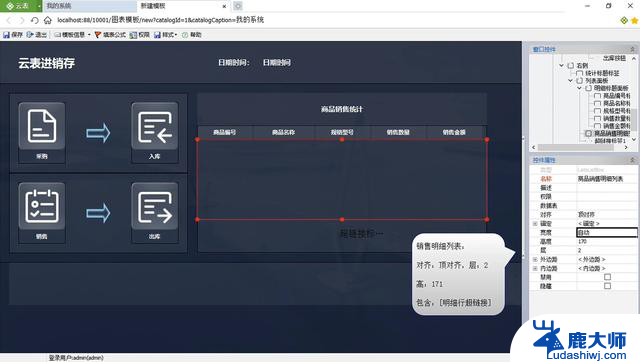The image size is (640, 362).
Task: Click the tree panel scroll-down arrow
Action: [634, 139]
